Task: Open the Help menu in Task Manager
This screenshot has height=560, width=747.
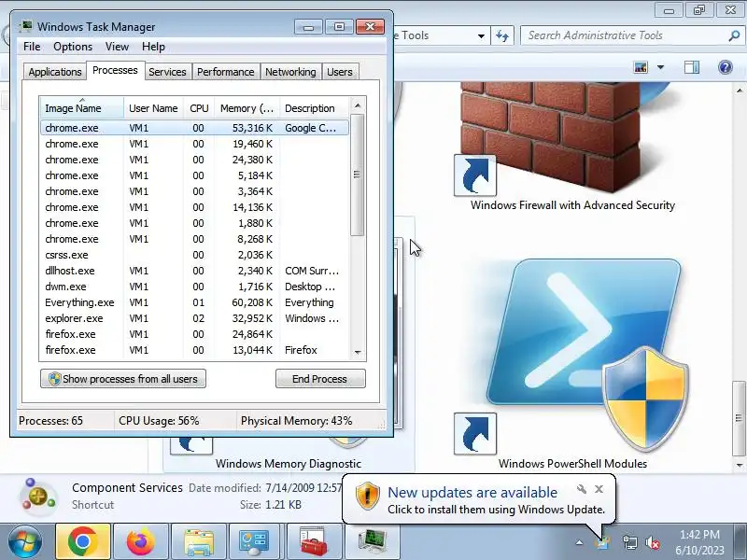Action: [x=153, y=47]
